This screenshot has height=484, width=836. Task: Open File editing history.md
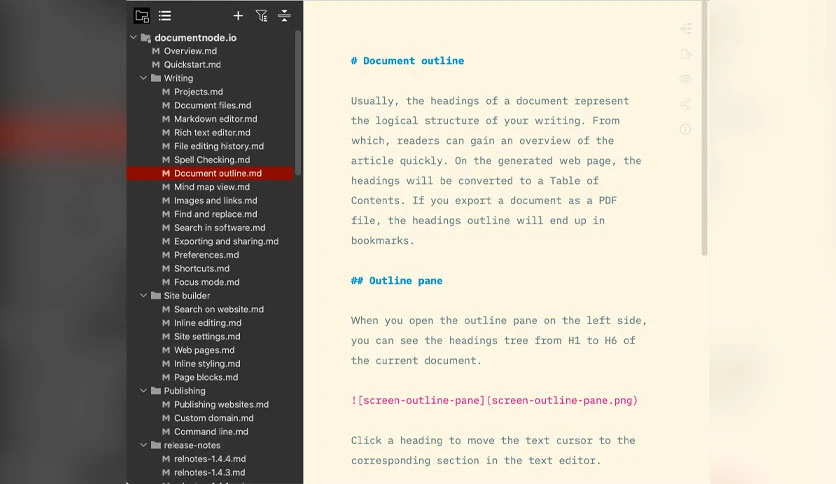coord(219,146)
